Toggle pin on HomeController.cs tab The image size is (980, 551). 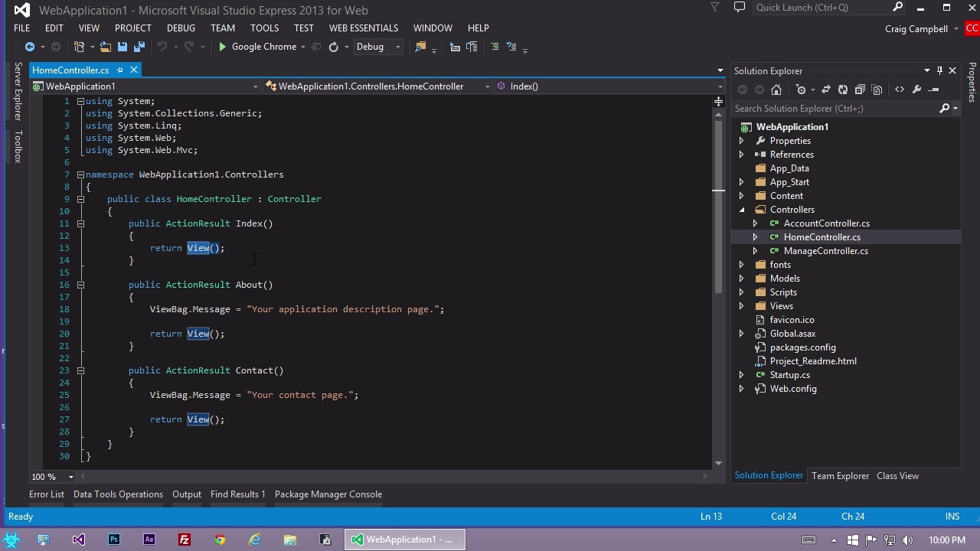click(x=119, y=70)
